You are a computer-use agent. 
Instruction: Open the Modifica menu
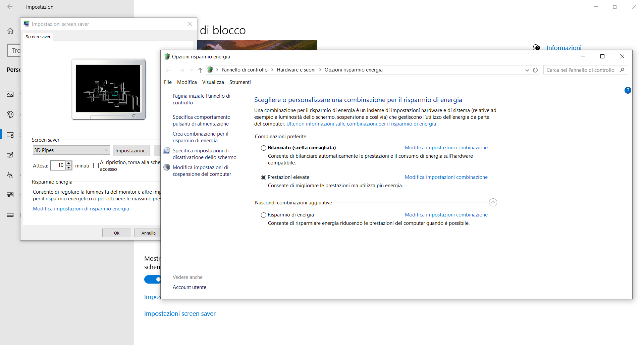pos(187,82)
